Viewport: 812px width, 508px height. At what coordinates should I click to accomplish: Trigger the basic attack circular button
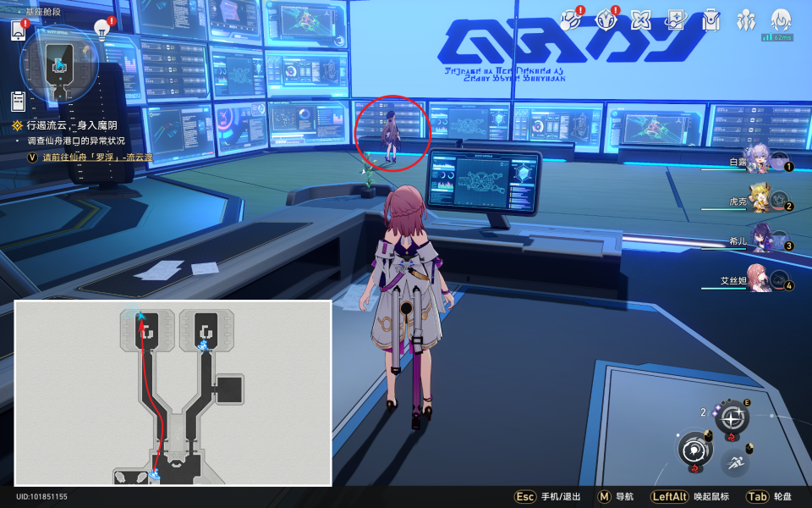[x=694, y=450]
